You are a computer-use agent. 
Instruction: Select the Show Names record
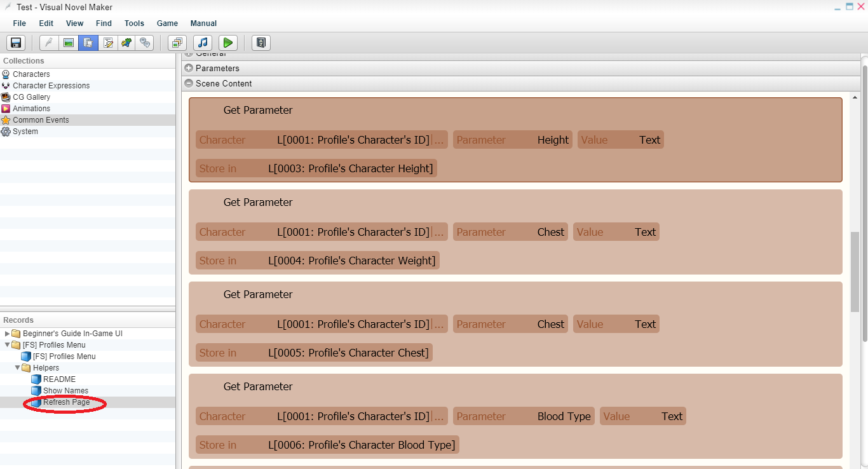pos(65,391)
